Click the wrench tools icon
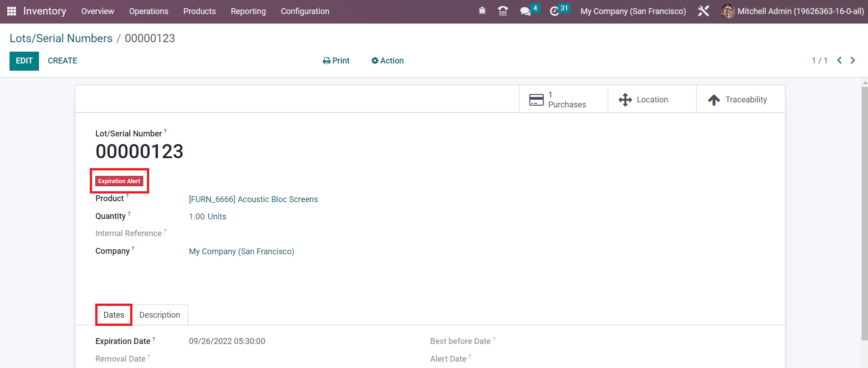 pyautogui.click(x=703, y=11)
